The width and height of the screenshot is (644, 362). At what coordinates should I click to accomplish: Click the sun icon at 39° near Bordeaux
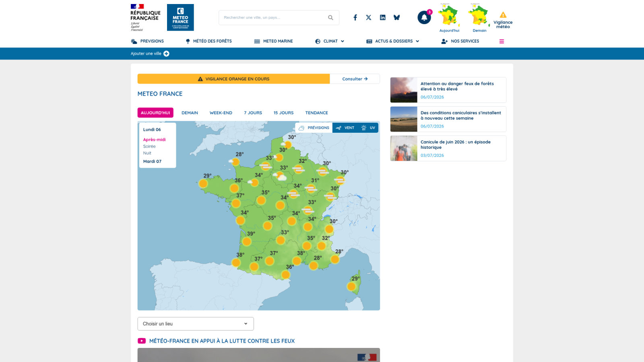(x=247, y=241)
